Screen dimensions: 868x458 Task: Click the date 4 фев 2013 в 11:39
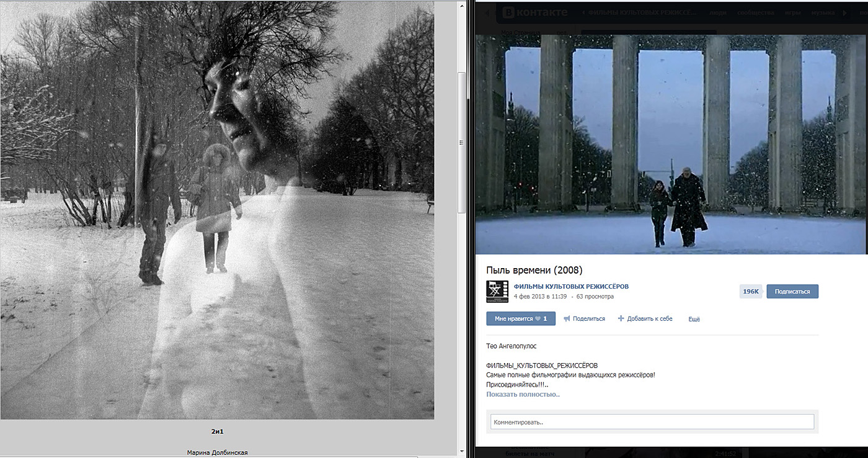click(x=539, y=297)
